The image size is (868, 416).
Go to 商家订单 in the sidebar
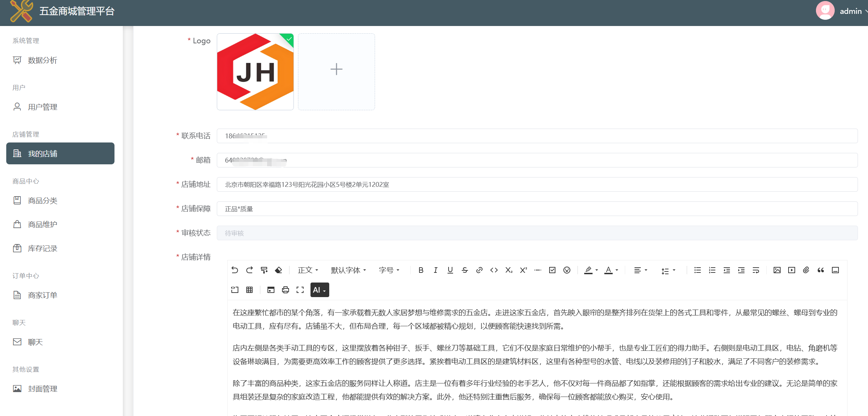point(43,295)
